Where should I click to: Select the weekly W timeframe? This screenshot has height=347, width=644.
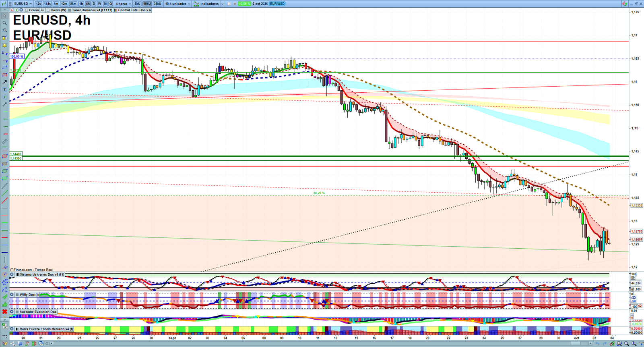99,4
